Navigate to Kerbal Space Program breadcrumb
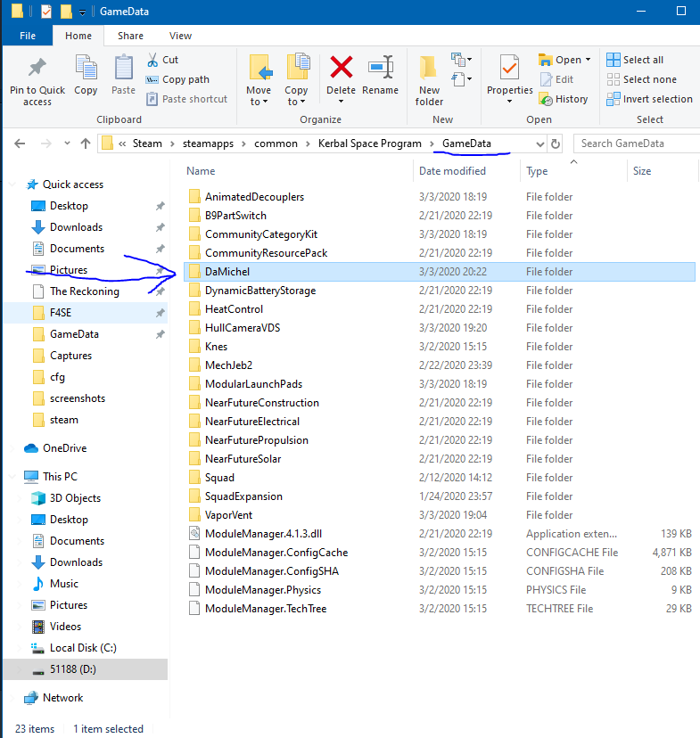The height and width of the screenshot is (738, 700). click(x=369, y=143)
